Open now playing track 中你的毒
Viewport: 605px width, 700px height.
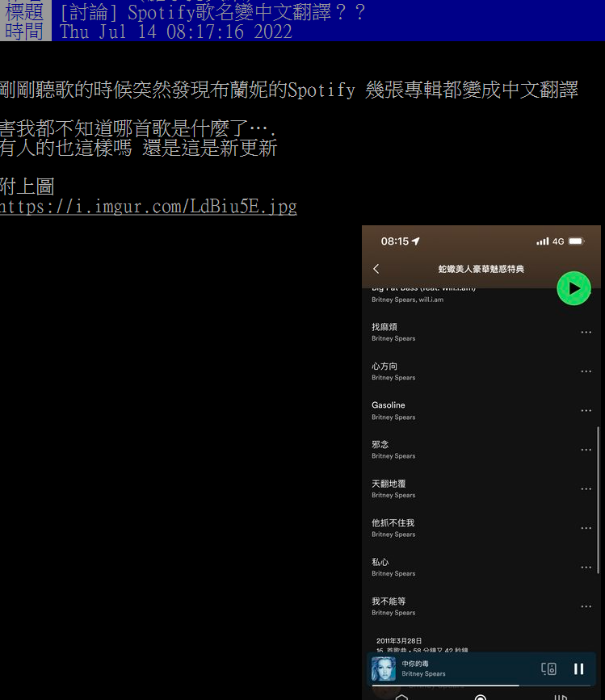pos(415,664)
